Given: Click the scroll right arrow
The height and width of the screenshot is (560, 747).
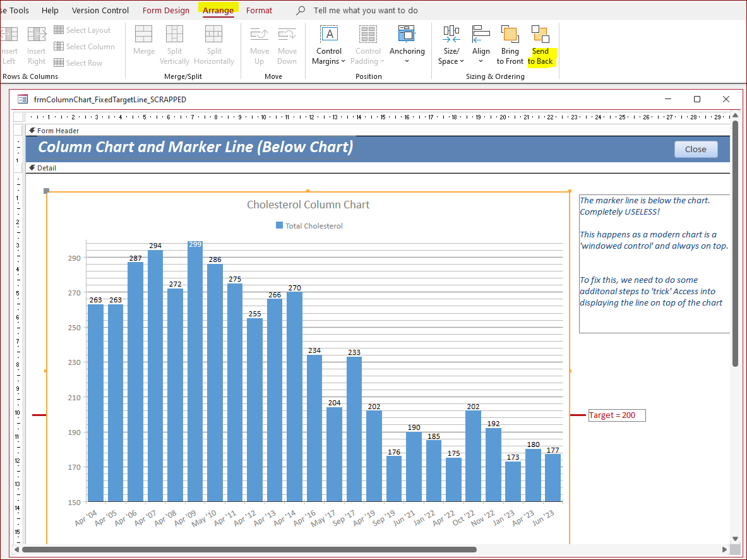Looking at the screenshot, I should click(725, 549).
